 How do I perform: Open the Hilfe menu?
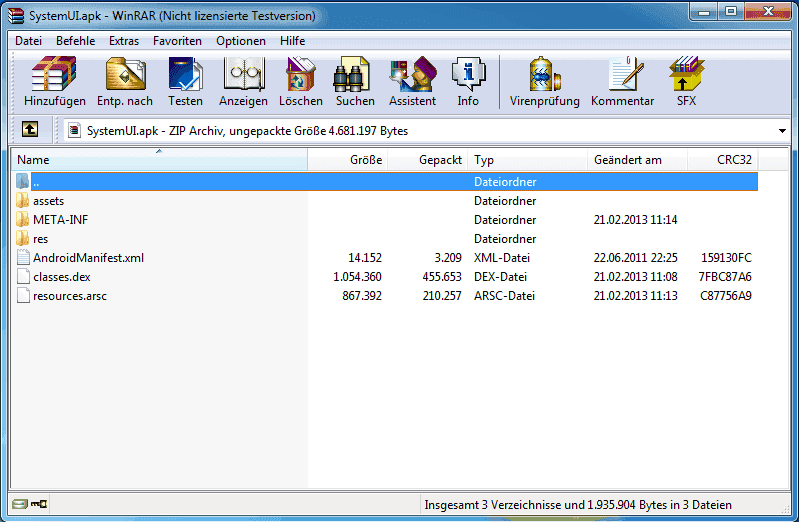pos(292,41)
